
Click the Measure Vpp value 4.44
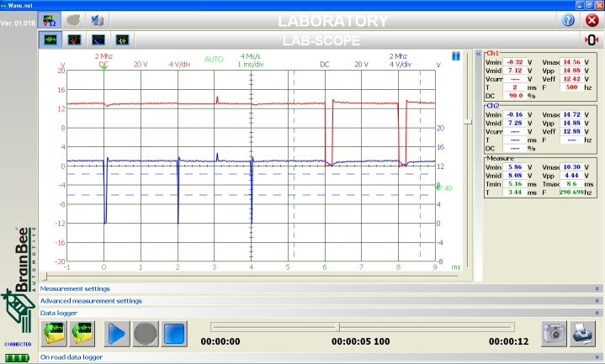tap(571, 176)
